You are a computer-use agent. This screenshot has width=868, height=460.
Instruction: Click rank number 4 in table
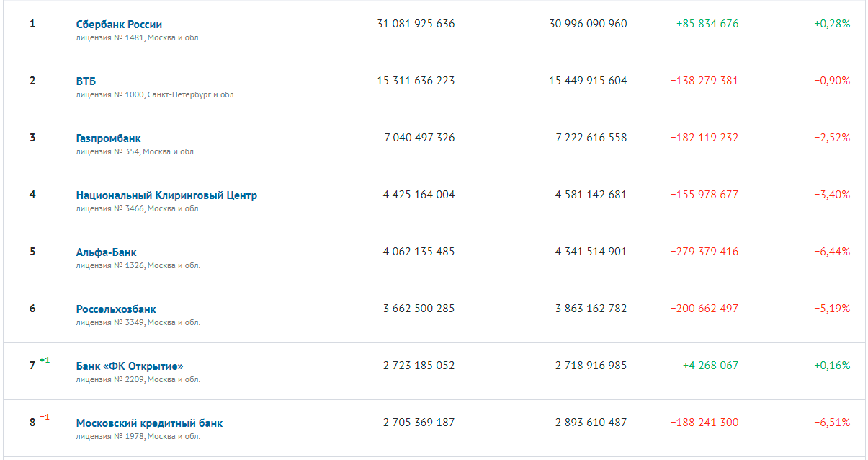[32, 195]
